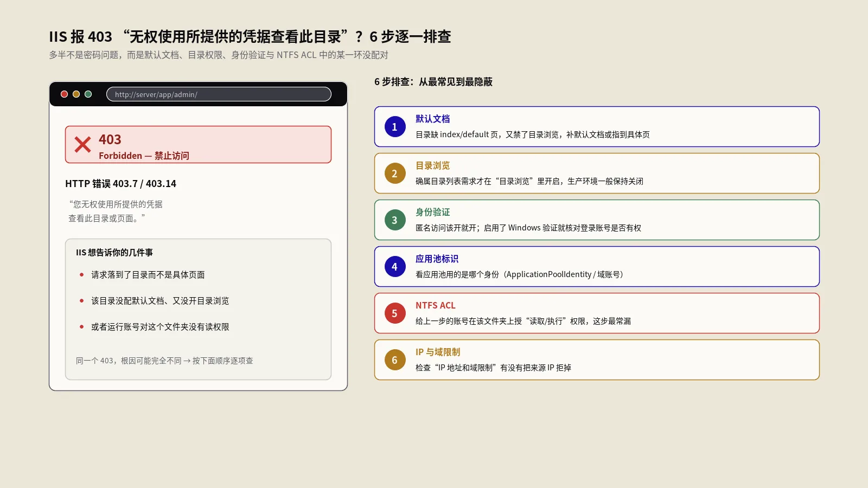Viewport: 868px width, 488px height.
Task: Click description mentioning ApplicationPoolIdentity
Action: pyautogui.click(x=521, y=274)
